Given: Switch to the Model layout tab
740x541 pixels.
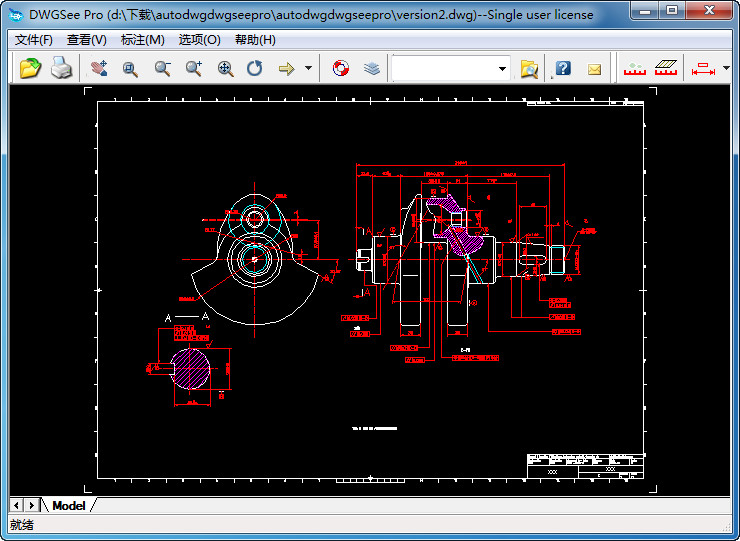Looking at the screenshot, I should [x=69, y=506].
